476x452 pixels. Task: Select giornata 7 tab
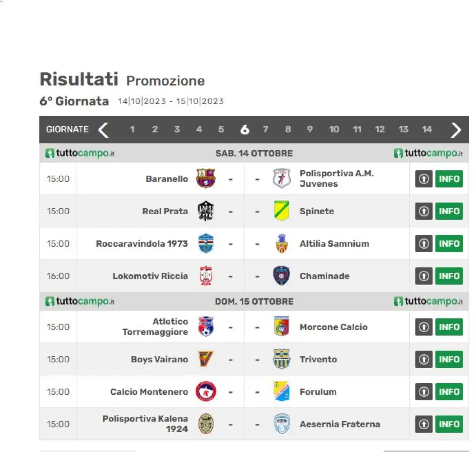(x=265, y=129)
